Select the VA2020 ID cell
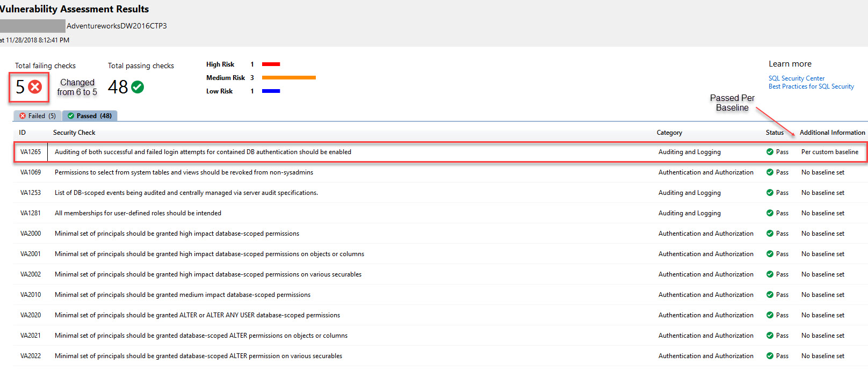This screenshot has width=868, height=371. coord(31,315)
